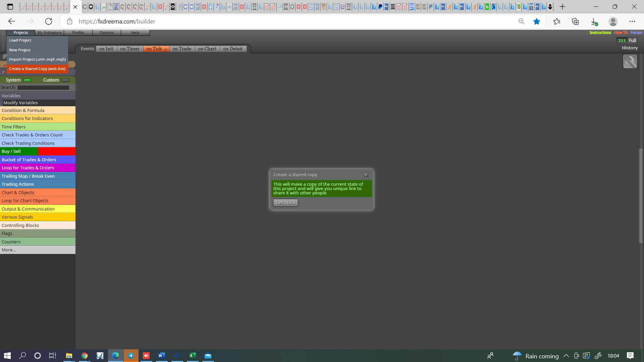The width and height of the screenshot is (644, 362).
Task: Open browser Collections icon
Action: tap(575, 21)
